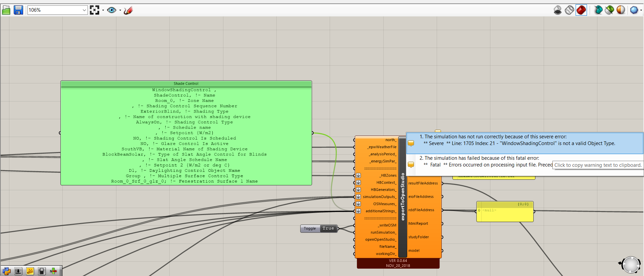Screen dimensions: 644x276
Task: Click the htmlReport output label
Action: [x=418, y=223]
